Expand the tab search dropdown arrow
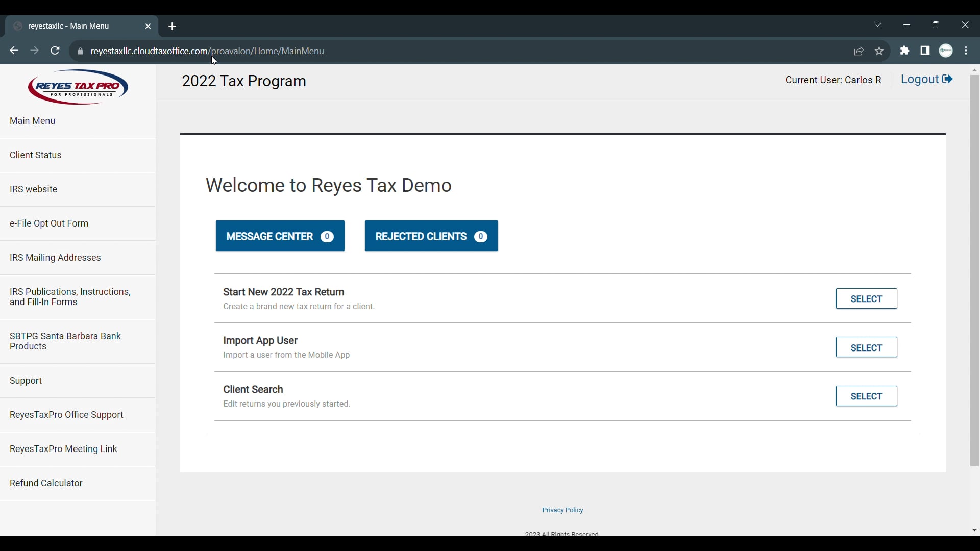Viewport: 980px width, 551px height. pyautogui.click(x=878, y=25)
